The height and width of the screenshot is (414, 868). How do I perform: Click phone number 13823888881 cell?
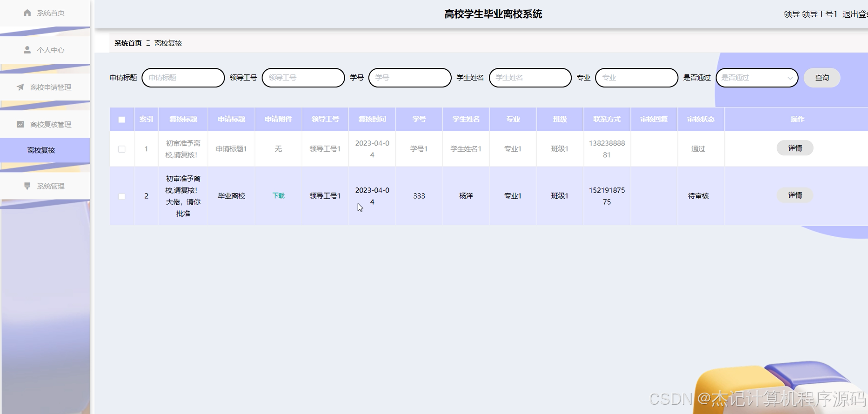[x=607, y=149]
